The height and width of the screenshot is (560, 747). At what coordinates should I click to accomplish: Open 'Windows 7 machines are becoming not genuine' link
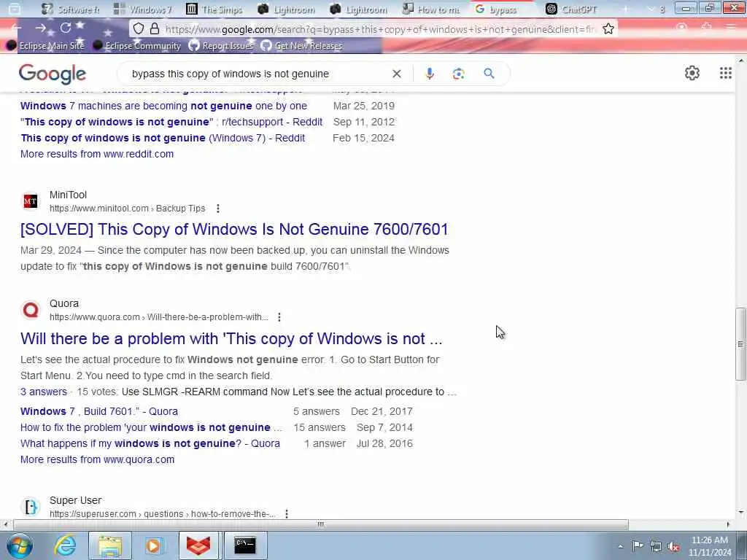coord(163,106)
